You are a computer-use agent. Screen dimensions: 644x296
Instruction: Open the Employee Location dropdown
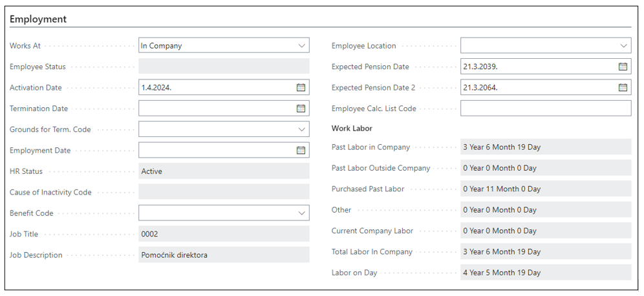(623, 46)
